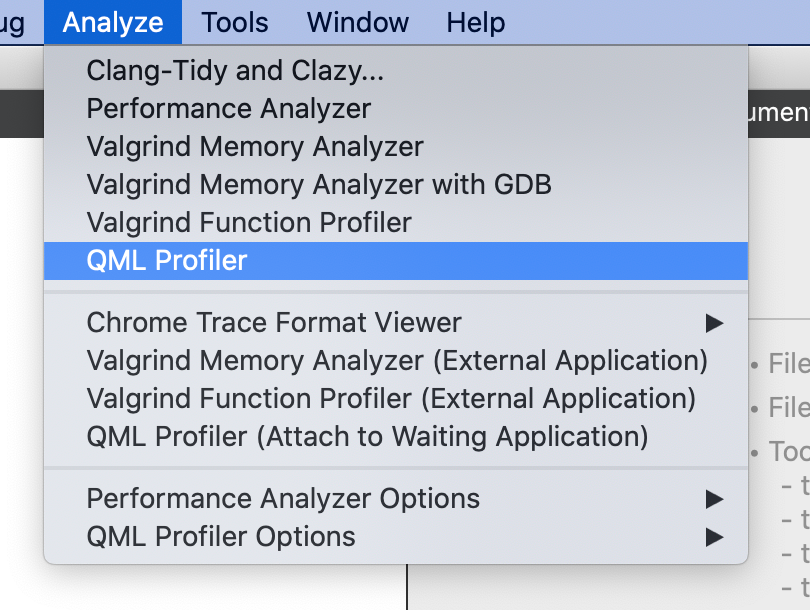The width and height of the screenshot is (810, 610).
Task: Expand Chrome Trace Format Viewer submenu
Action: pos(274,323)
